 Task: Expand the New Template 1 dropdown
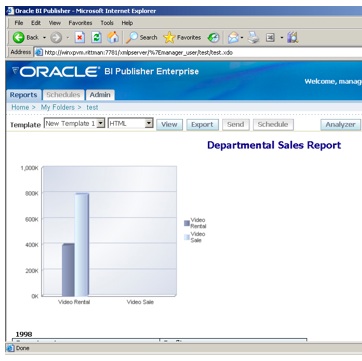click(x=101, y=123)
